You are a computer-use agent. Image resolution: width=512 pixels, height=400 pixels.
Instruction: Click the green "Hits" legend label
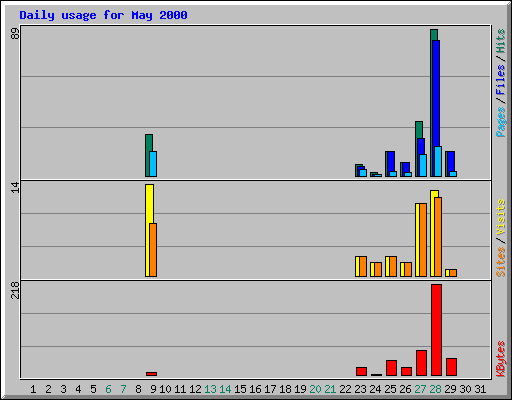(x=500, y=41)
